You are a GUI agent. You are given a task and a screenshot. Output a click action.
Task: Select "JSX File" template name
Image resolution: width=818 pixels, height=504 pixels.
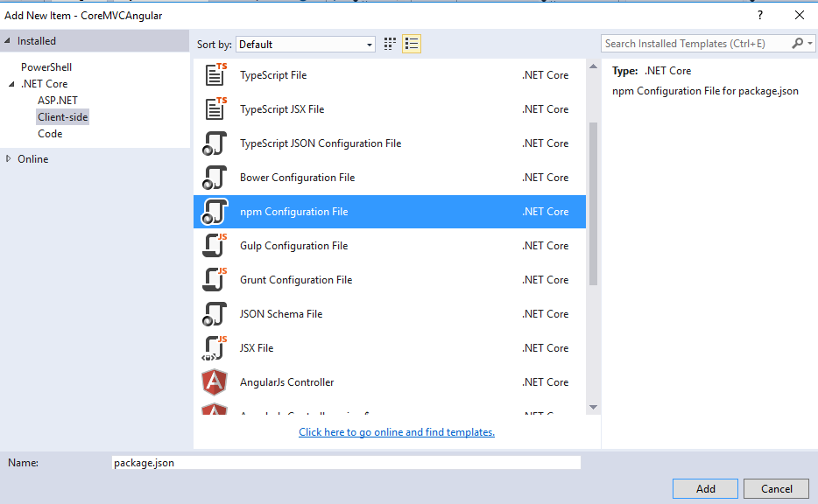(x=257, y=348)
